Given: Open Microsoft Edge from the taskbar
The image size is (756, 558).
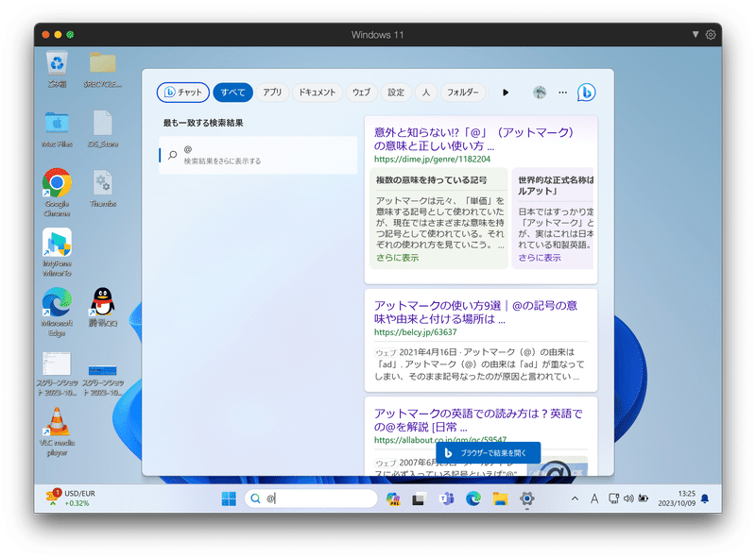Looking at the screenshot, I should (473, 499).
